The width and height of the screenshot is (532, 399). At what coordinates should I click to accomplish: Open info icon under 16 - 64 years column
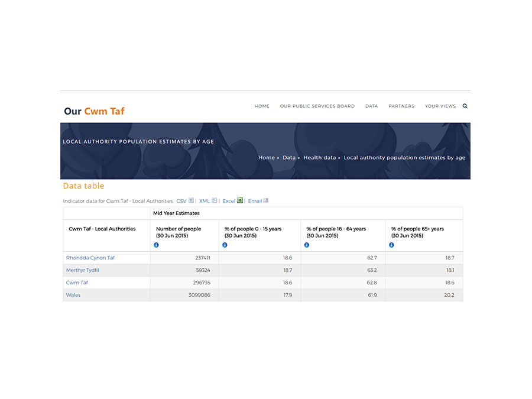click(307, 245)
